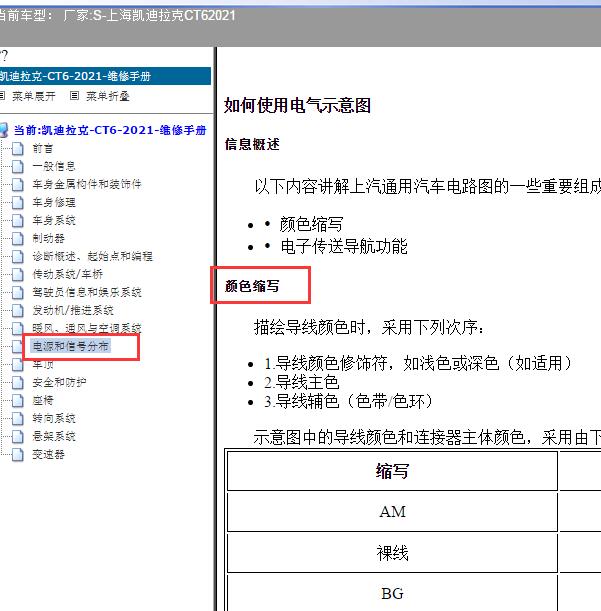Open the 一般信息 tree item
This screenshot has height=611, width=601.
pyautogui.click(x=54, y=166)
